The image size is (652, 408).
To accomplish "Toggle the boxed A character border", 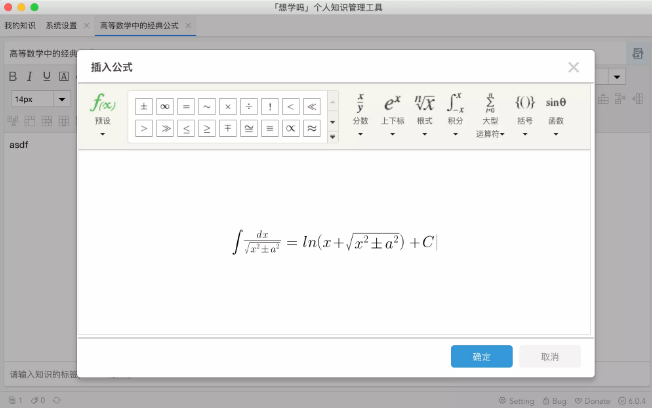I will [64, 77].
